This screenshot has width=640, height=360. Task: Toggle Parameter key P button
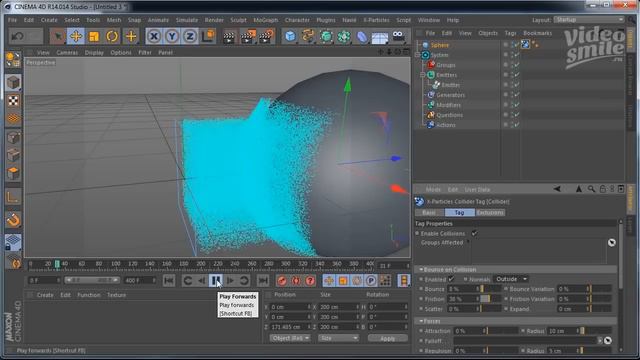371,280
